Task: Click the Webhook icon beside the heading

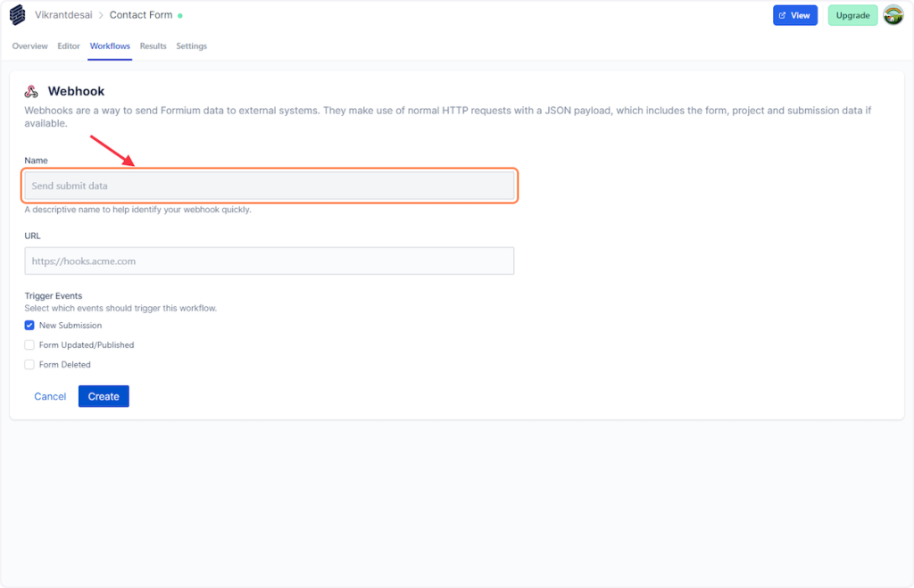Action: [x=31, y=92]
